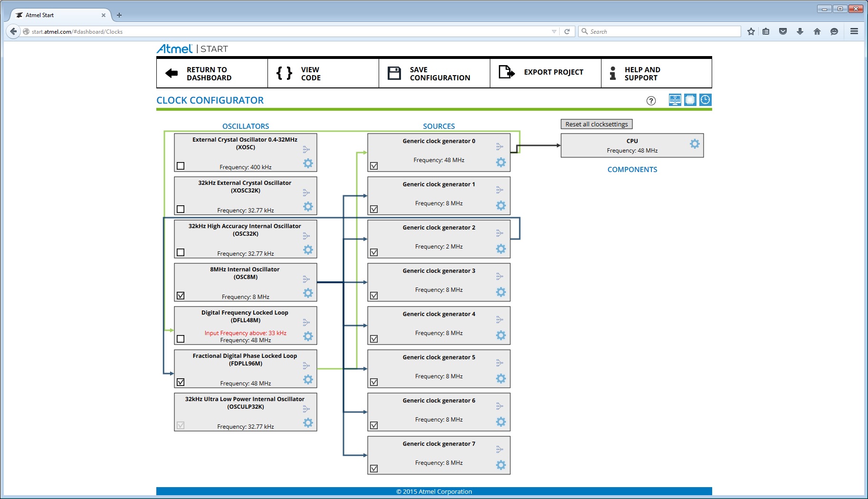Open settings gear for Generic clock generator 2
868x499 pixels.
click(x=501, y=249)
